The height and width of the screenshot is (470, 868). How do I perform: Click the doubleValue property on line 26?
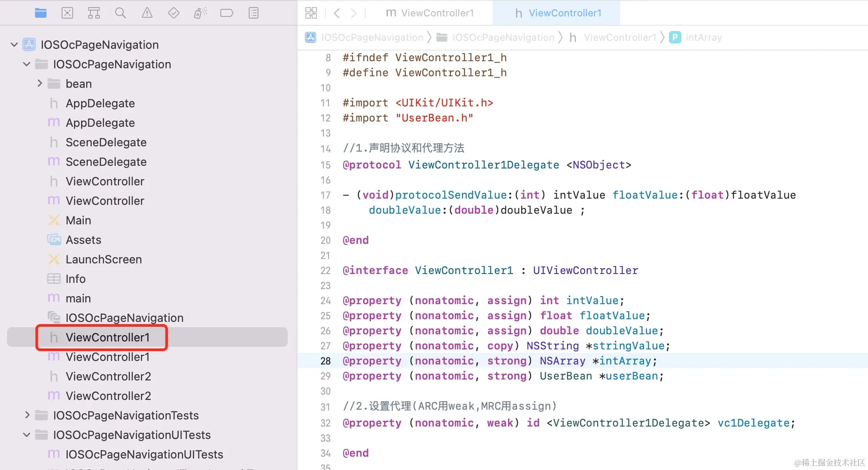coord(622,331)
